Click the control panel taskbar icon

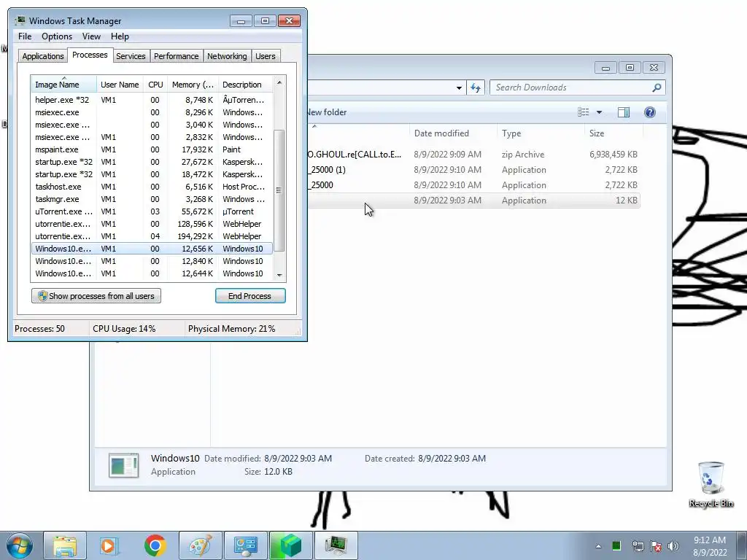(245, 545)
